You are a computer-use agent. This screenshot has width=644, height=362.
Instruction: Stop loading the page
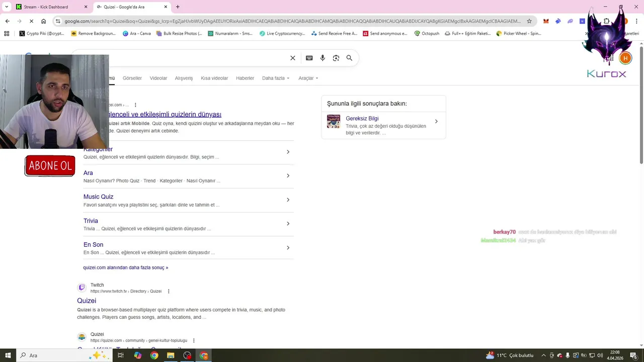tap(31, 21)
